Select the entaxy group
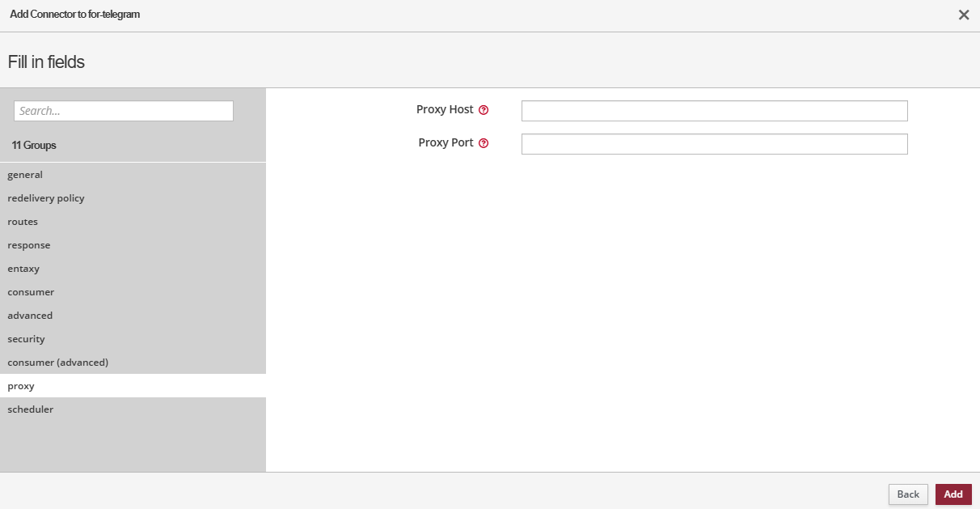The image size is (980, 509). point(23,269)
